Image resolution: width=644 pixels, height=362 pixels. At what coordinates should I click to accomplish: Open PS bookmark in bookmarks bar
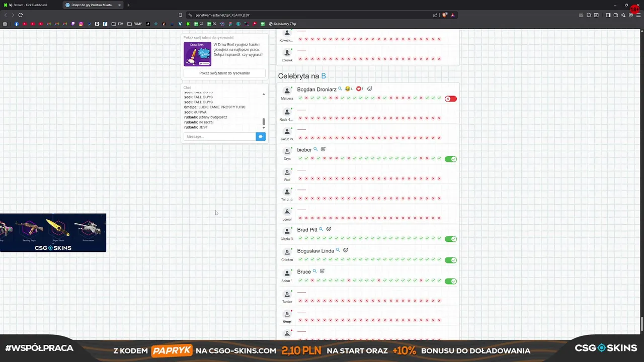click(x=212, y=24)
